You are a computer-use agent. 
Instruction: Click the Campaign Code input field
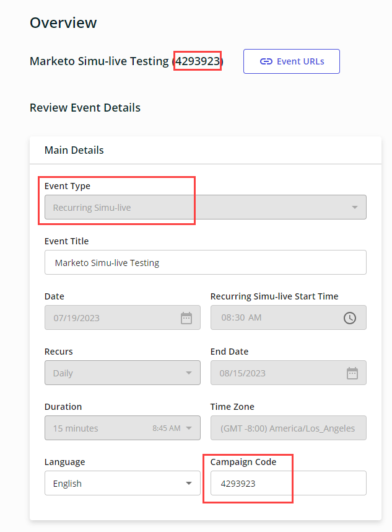click(x=289, y=483)
